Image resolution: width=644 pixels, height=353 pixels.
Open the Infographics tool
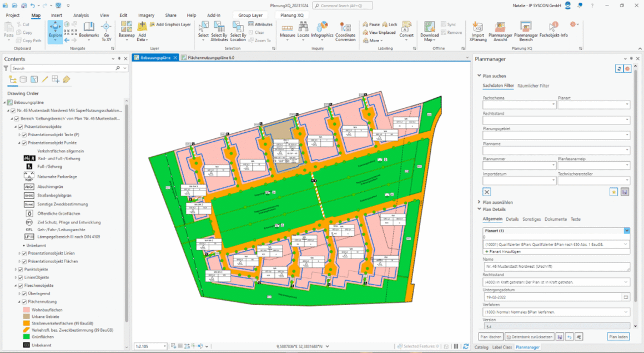pyautogui.click(x=322, y=30)
